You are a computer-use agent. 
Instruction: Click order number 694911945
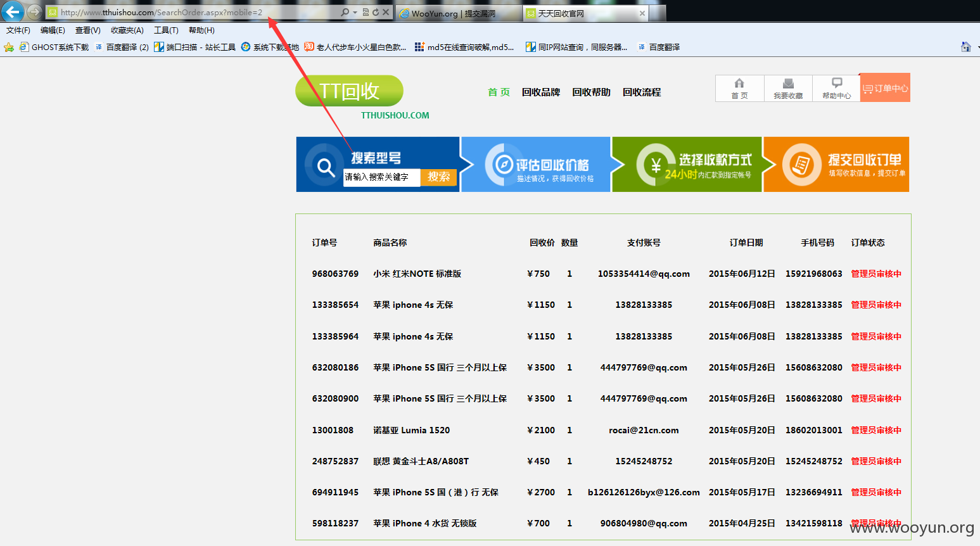pyautogui.click(x=335, y=492)
